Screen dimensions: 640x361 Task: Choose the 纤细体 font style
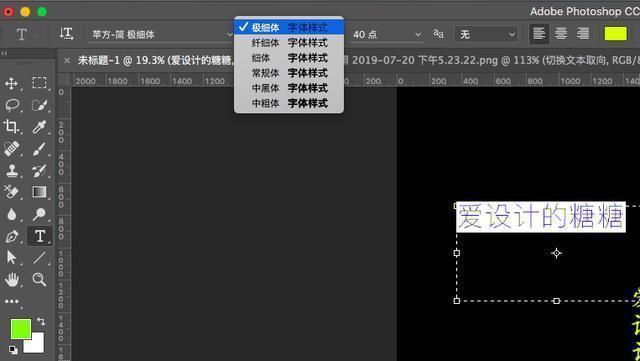tap(289, 42)
